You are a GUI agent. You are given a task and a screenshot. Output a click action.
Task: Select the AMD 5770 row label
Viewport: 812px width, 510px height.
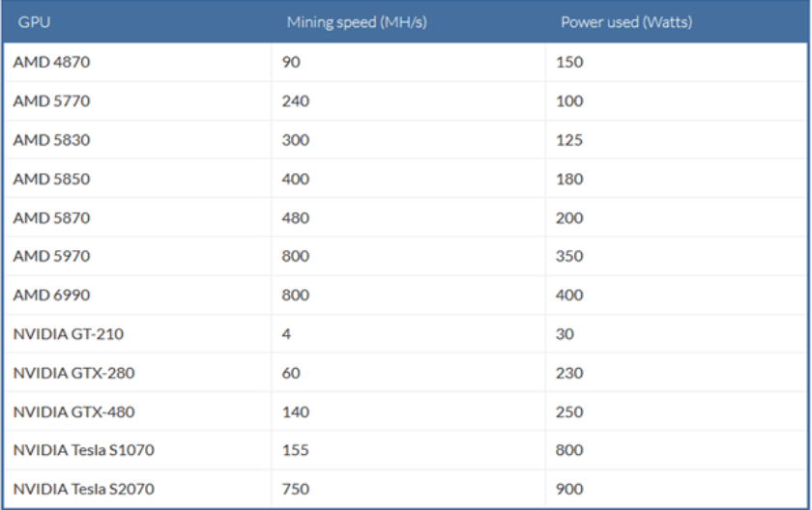pyautogui.click(x=44, y=100)
